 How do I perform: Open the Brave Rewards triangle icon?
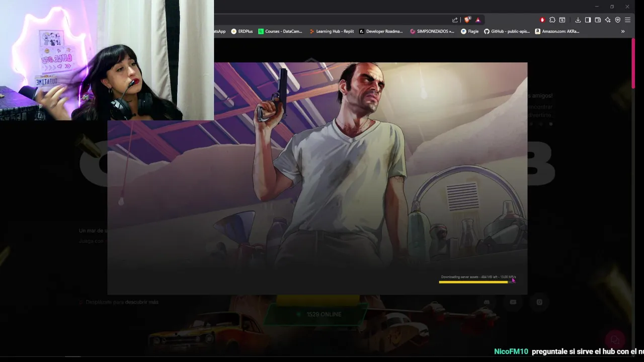[x=478, y=20]
